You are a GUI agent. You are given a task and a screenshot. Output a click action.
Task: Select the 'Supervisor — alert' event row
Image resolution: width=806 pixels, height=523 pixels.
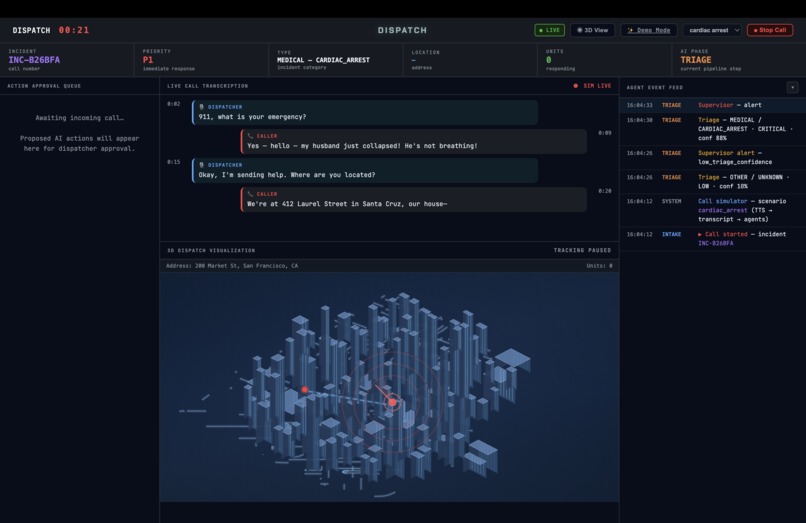(712, 105)
